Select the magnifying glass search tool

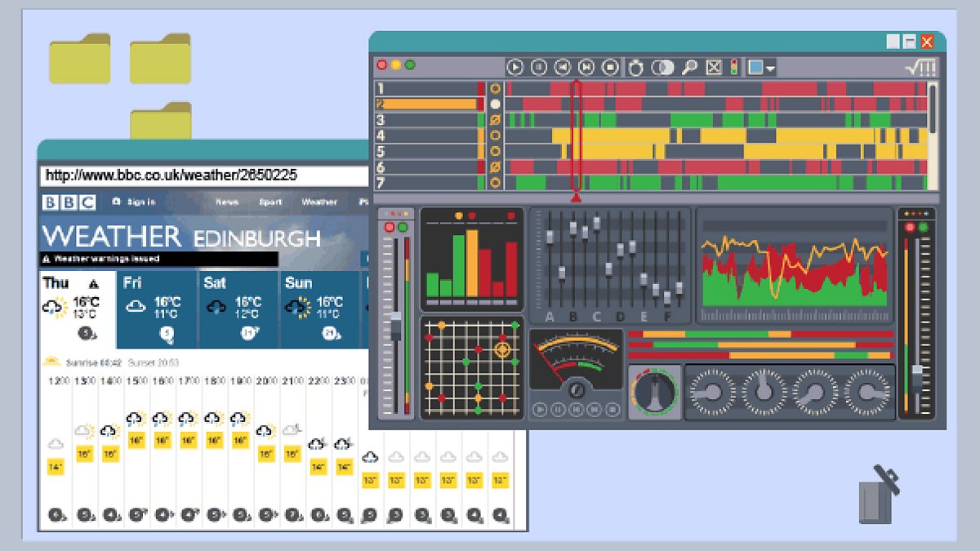click(690, 68)
